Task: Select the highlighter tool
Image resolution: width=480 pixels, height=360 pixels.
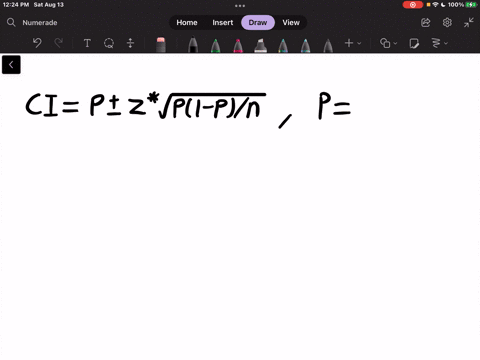Action: point(261,45)
